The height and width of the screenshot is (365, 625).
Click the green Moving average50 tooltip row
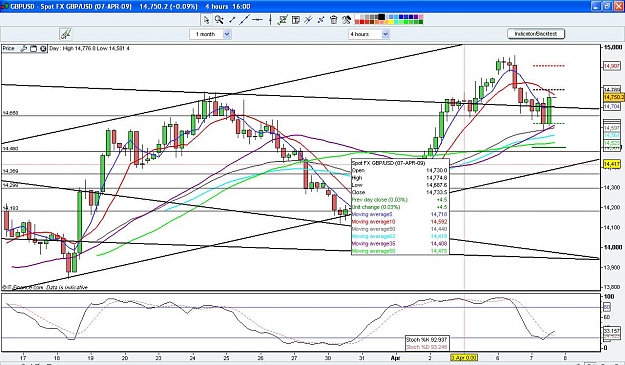(399, 251)
